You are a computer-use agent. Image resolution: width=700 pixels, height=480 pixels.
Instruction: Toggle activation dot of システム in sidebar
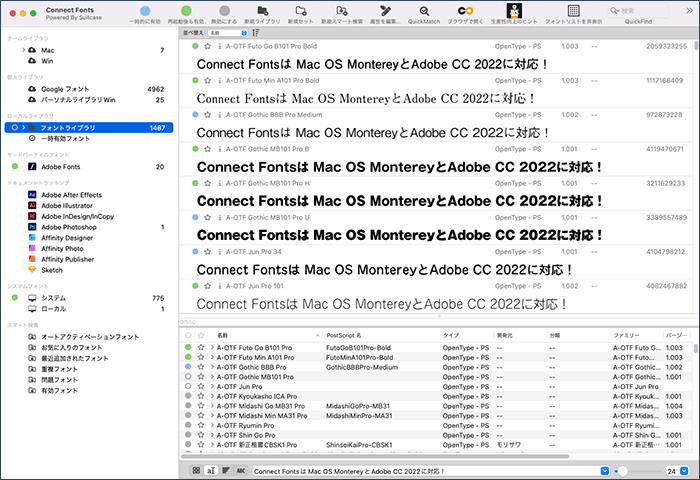click(x=15, y=298)
